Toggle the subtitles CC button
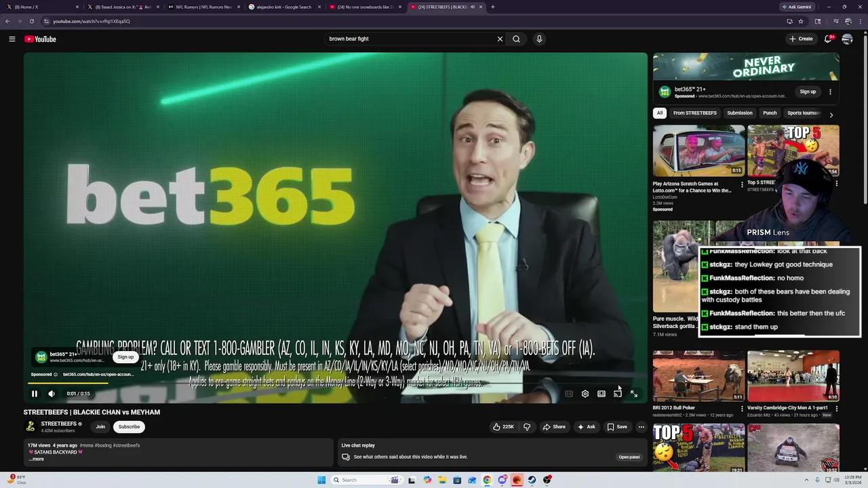Image resolution: width=868 pixels, height=488 pixels. click(x=569, y=394)
